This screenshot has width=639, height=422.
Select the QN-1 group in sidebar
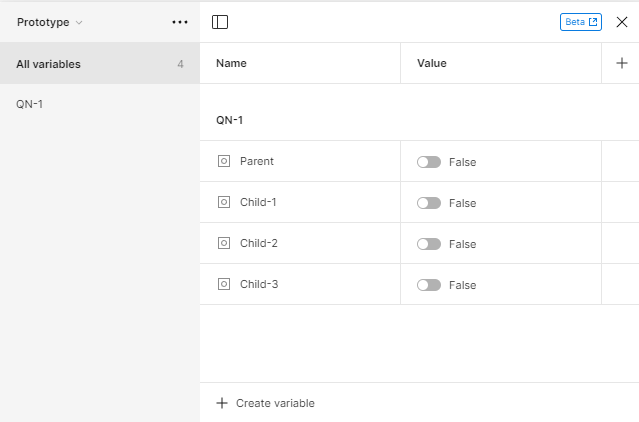click(30, 104)
